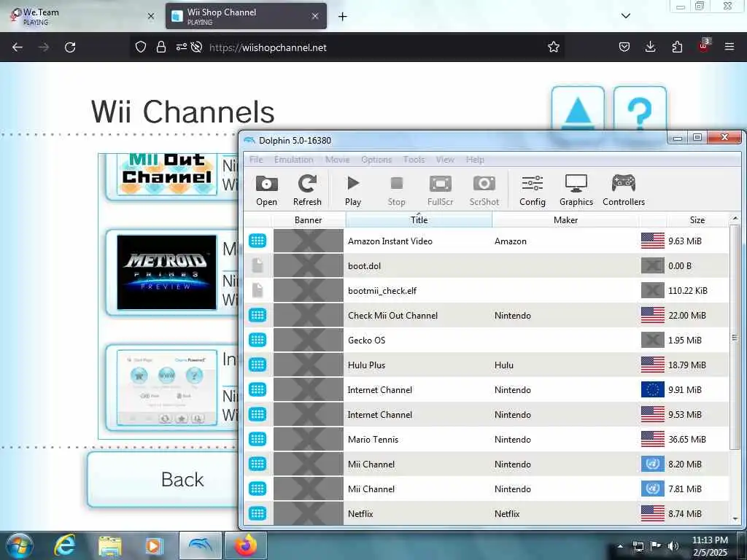
Task: Open a game file with Dolphin's Open button
Action: (266, 190)
